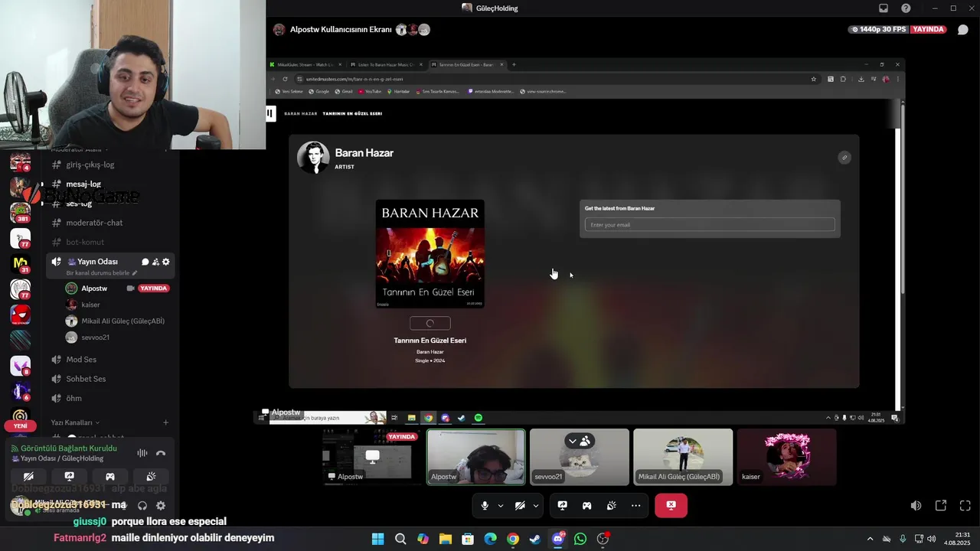This screenshot has height=551, width=980.
Task: Open microphone input options arrow
Action: point(501,505)
